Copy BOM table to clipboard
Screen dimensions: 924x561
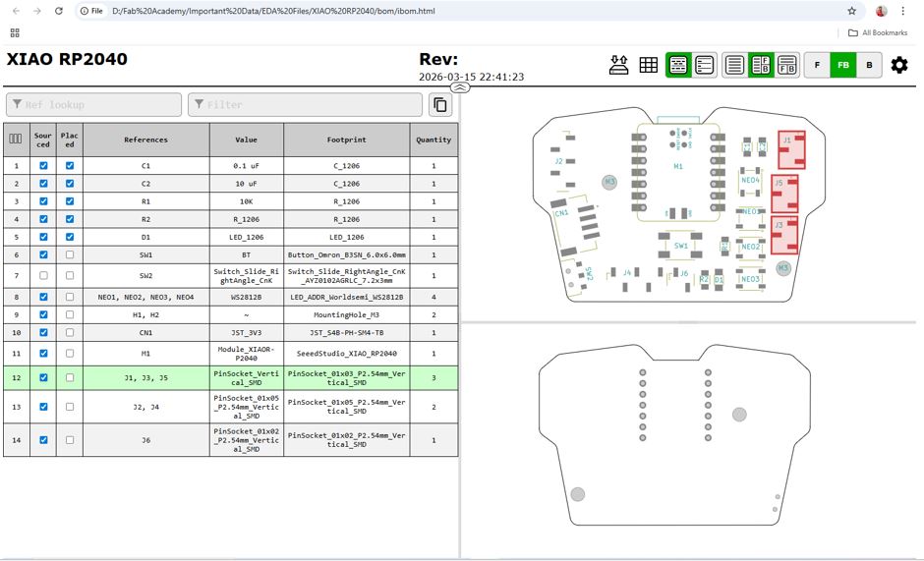point(440,105)
